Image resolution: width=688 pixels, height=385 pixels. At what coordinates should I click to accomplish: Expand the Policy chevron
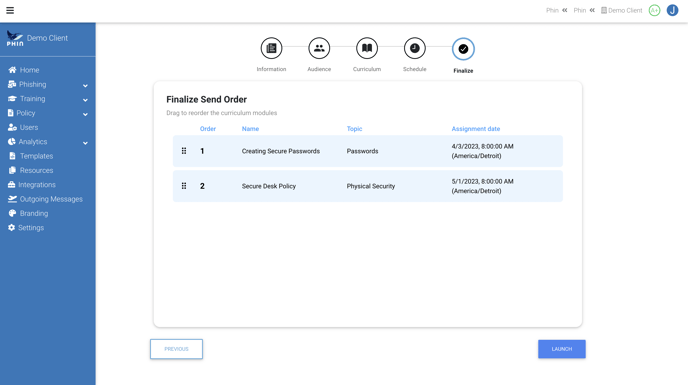(x=85, y=114)
